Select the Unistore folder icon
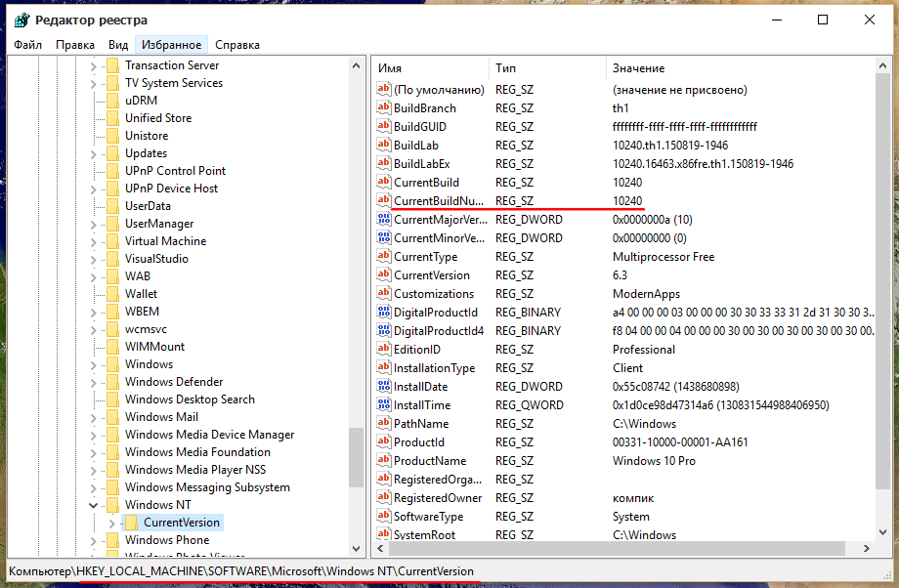Screen dimensions: 899x588 coord(113,136)
